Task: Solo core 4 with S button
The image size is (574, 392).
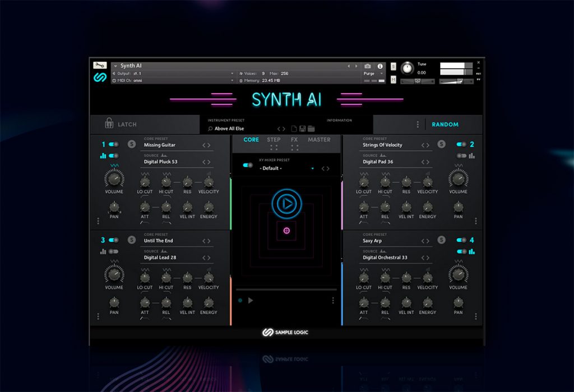Action: click(x=442, y=240)
